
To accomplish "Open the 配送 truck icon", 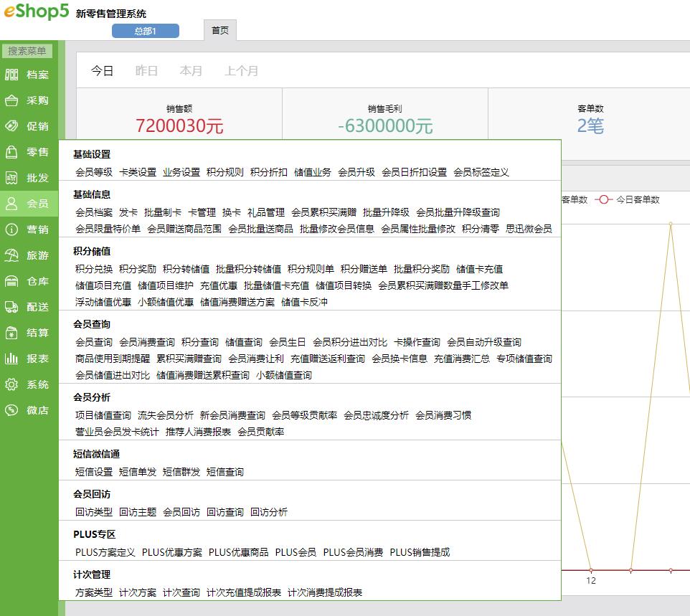I will pyautogui.click(x=11, y=307).
